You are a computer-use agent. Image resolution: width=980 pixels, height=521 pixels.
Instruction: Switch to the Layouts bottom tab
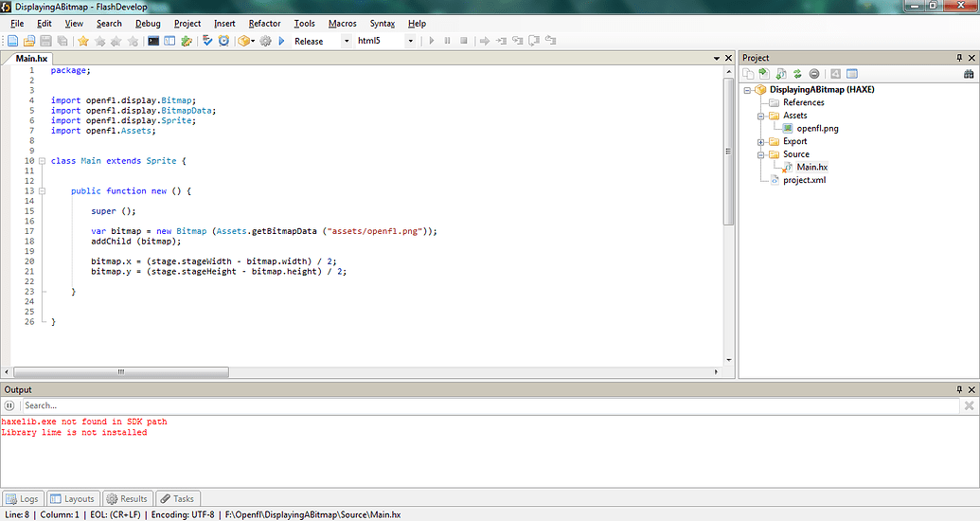coord(72,498)
